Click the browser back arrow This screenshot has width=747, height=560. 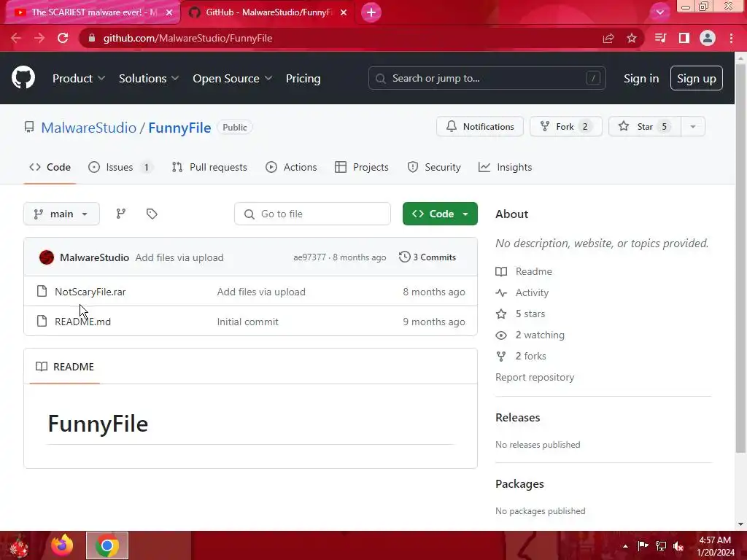(x=16, y=38)
